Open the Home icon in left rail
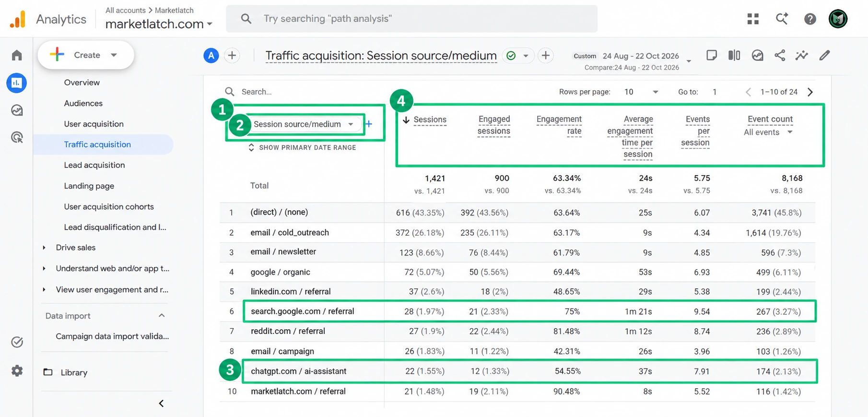868x417 pixels. 17,55
